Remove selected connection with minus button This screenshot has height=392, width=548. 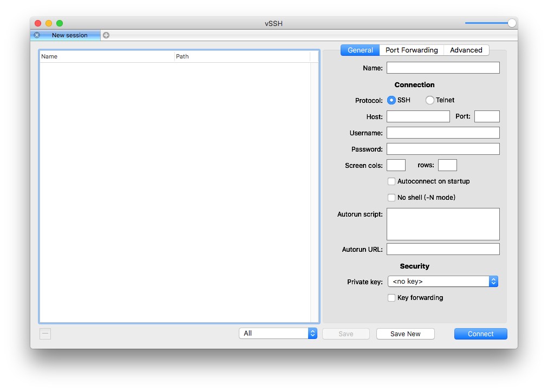[x=45, y=334]
